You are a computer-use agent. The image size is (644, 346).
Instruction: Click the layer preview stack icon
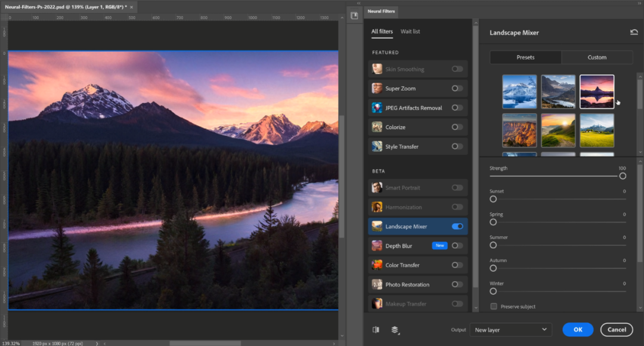[x=395, y=329]
